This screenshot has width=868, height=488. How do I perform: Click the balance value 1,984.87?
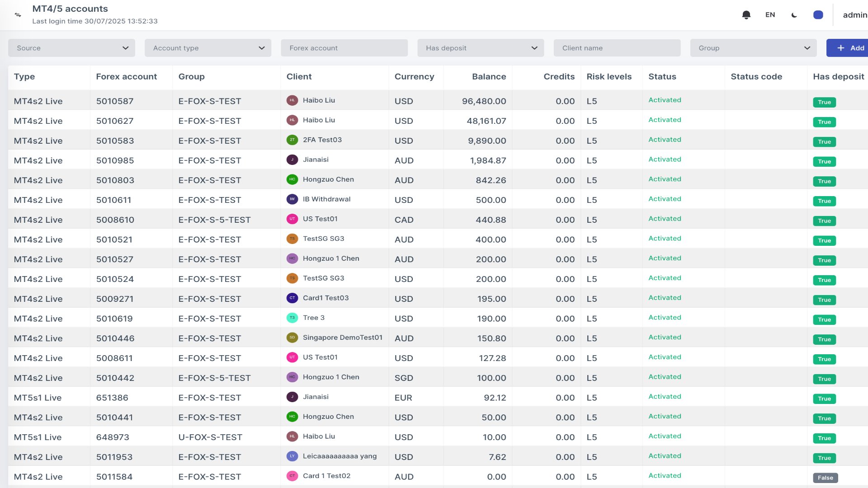(488, 160)
